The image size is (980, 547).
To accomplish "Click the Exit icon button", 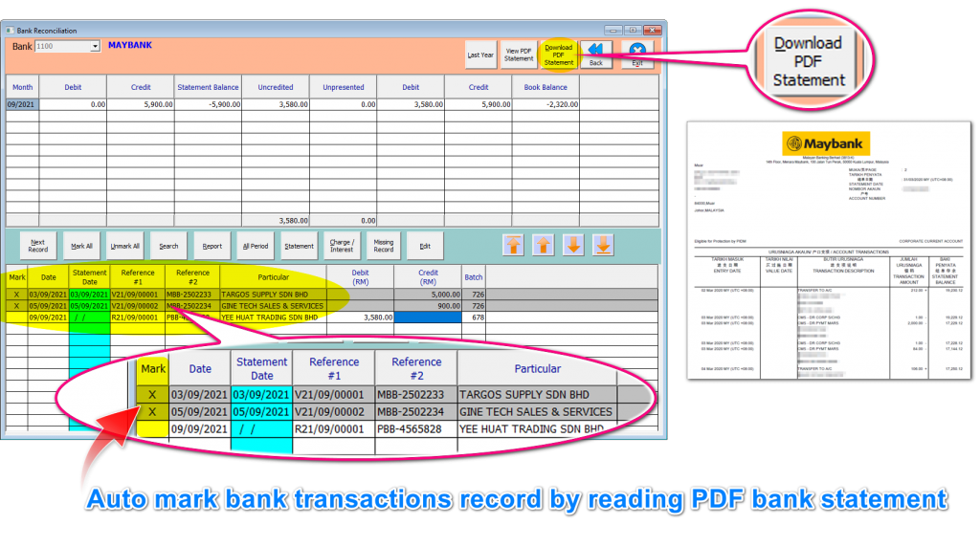I will [636, 55].
